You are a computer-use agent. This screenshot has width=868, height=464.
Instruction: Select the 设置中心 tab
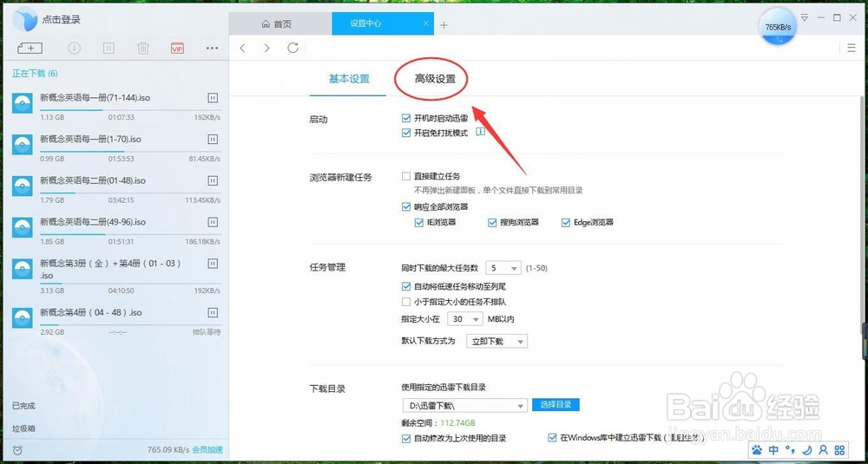(x=383, y=23)
